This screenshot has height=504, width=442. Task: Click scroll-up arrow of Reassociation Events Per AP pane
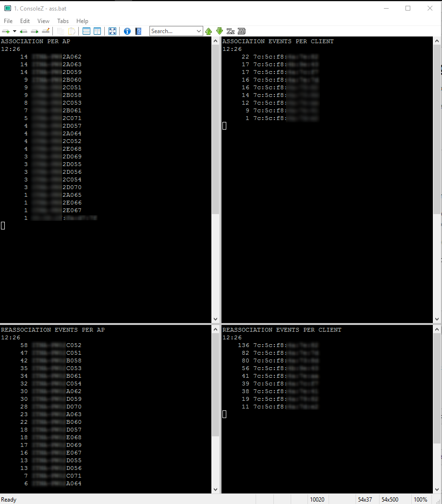coord(216,329)
